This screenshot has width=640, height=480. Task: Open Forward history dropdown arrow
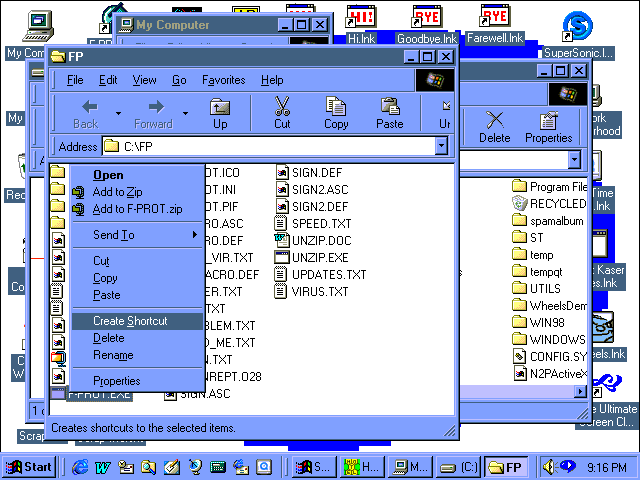pos(185,113)
